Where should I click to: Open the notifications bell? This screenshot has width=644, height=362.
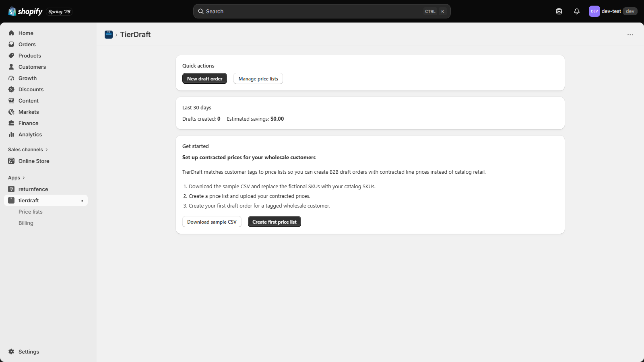[x=577, y=11]
